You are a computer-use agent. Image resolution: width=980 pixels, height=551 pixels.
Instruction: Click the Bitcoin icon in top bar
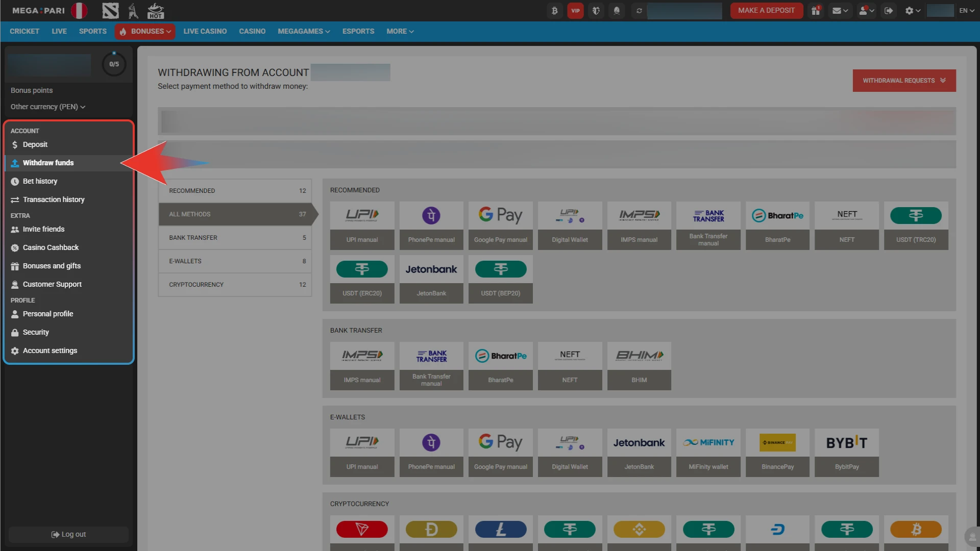(554, 10)
